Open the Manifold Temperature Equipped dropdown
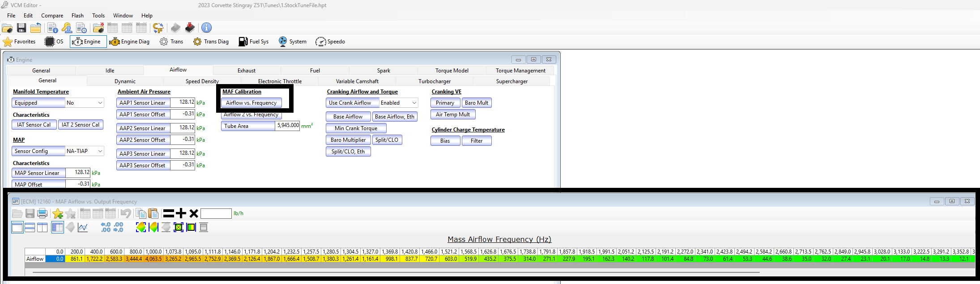The width and height of the screenshot is (980, 284). [85, 103]
